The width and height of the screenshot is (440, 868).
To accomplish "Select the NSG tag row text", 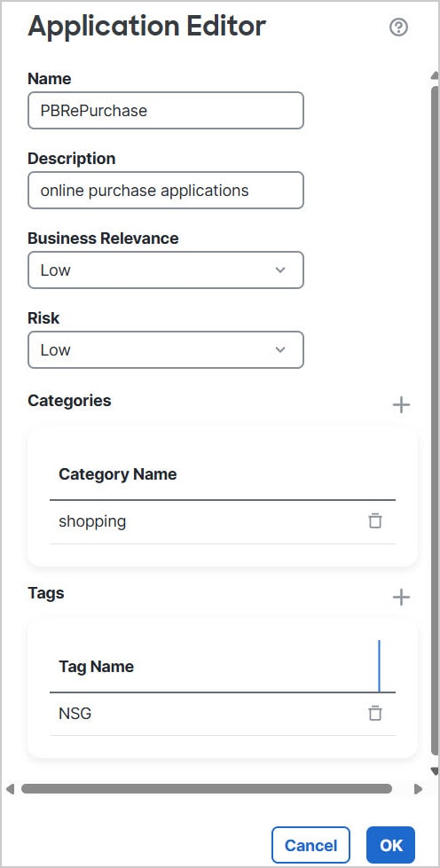I will tap(75, 714).
